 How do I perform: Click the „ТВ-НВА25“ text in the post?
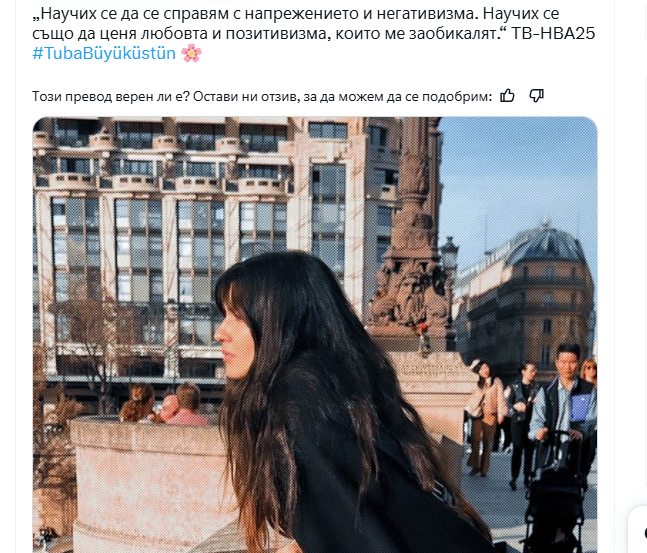[553, 33]
